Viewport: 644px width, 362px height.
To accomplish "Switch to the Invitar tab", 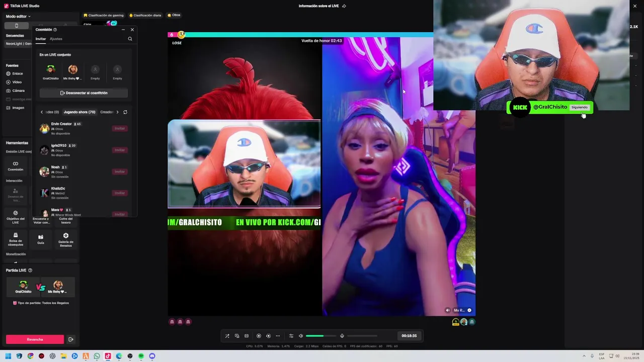I will [40, 39].
